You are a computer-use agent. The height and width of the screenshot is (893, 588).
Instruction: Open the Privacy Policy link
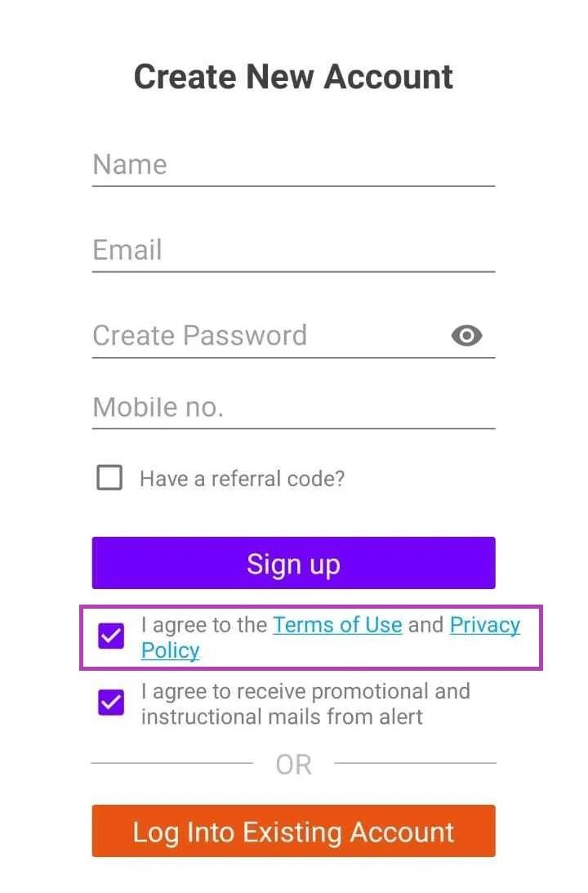coord(484,625)
